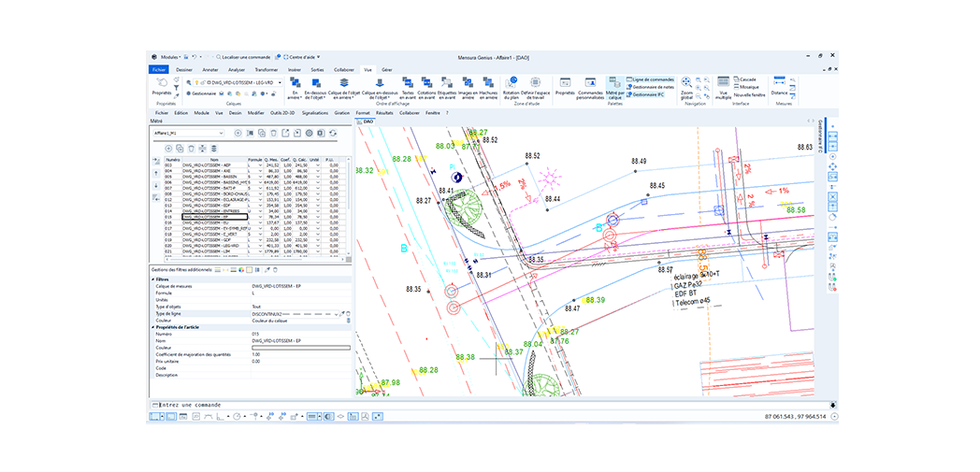Open the Gérer ribbon tab
The height and width of the screenshot is (472, 980).
coord(387,70)
